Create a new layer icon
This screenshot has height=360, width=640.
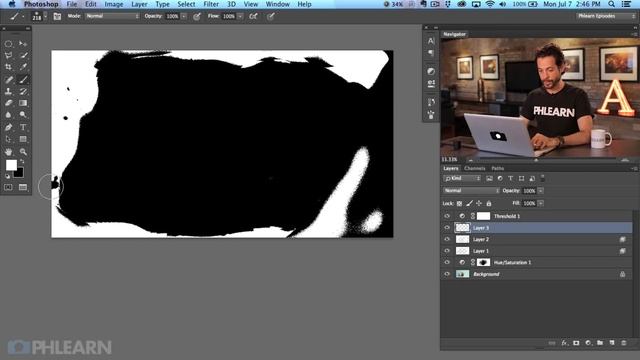click(x=611, y=343)
